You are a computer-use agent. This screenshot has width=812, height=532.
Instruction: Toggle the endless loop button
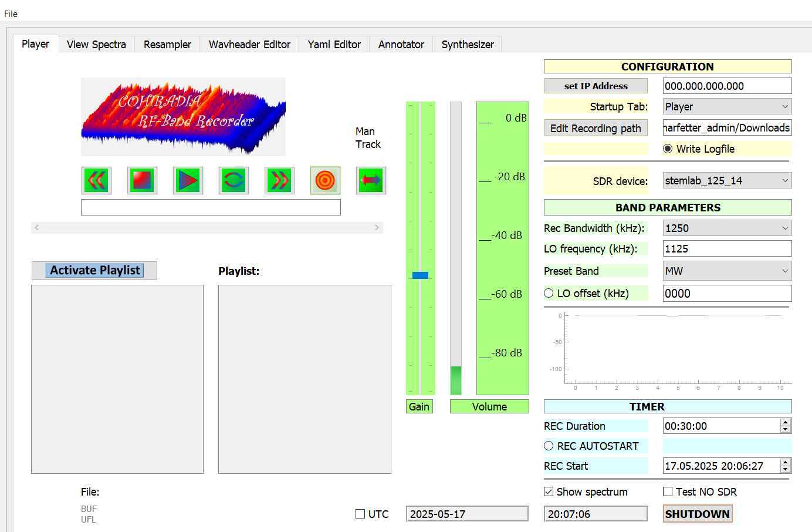[x=234, y=180]
